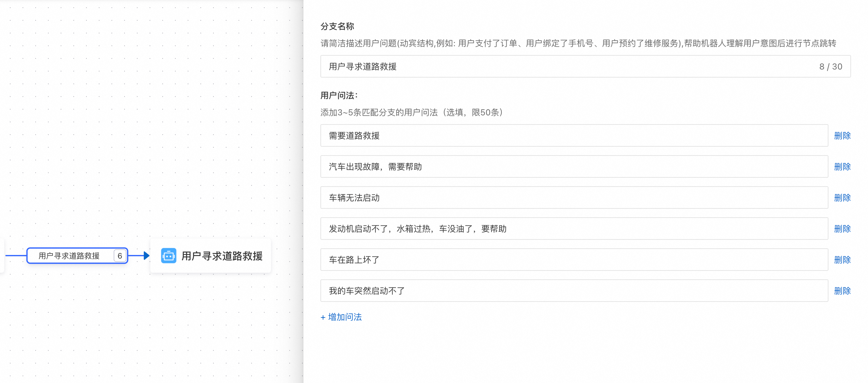
Task: Click the count badge showing 6
Action: click(120, 256)
